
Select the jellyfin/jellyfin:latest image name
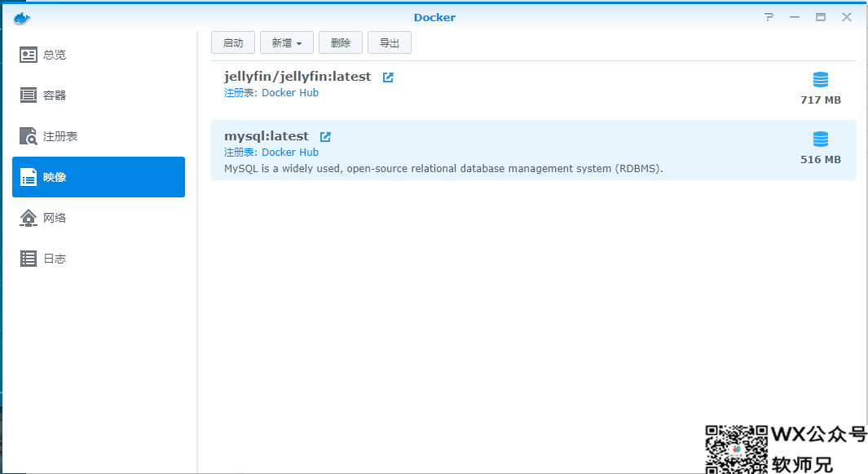click(297, 77)
